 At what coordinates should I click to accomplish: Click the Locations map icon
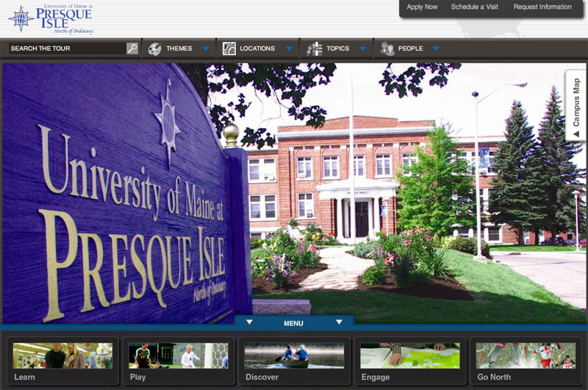pyautogui.click(x=229, y=49)
